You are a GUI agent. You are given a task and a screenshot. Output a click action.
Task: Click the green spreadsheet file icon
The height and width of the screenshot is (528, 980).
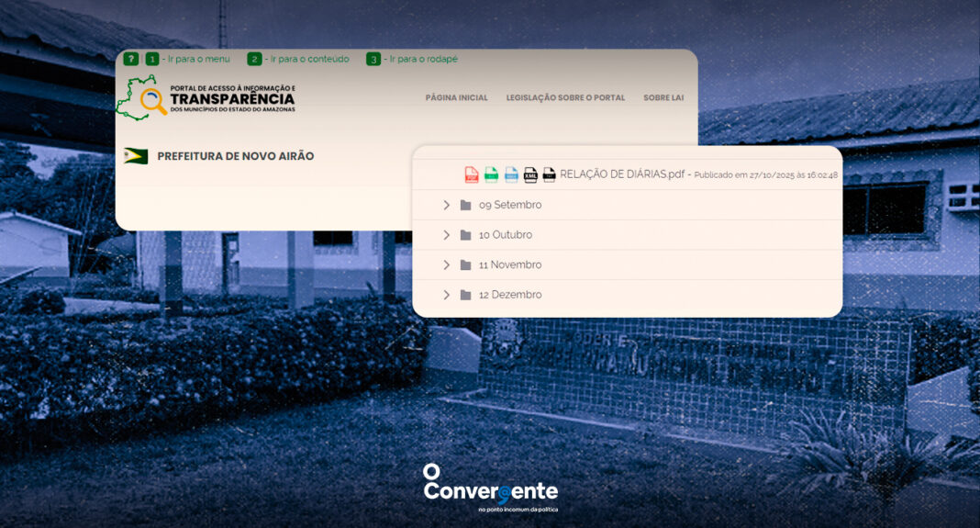491,174
